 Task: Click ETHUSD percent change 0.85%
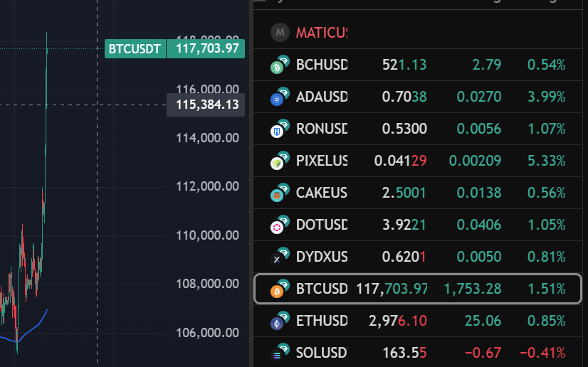point(547,321)
